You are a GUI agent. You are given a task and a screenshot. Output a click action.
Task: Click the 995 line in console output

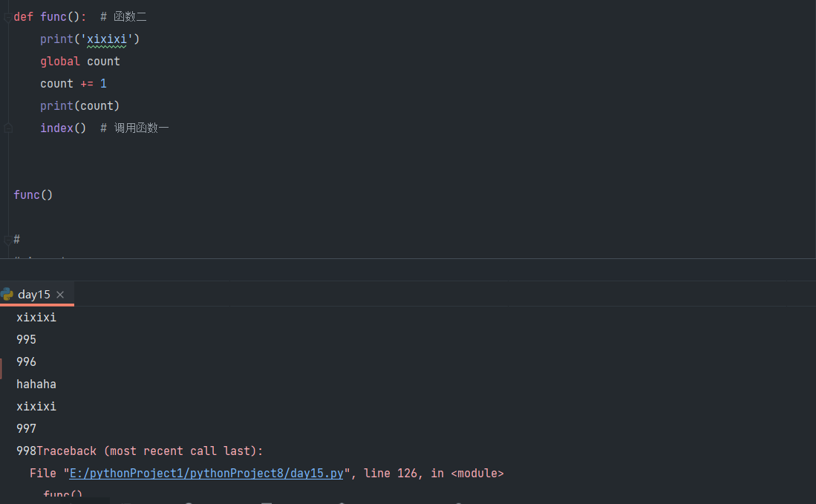pyautogui.click(x=27, y=340)
